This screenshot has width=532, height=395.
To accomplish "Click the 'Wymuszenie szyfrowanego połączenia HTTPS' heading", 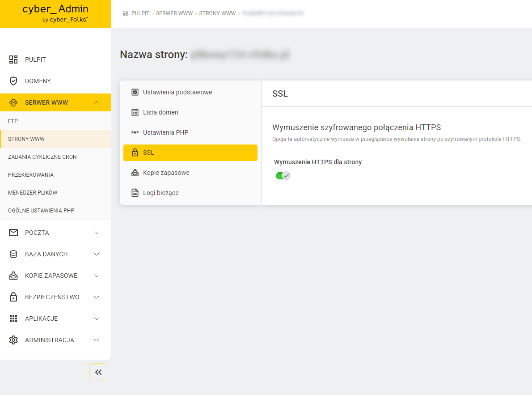I will point(357,127).
